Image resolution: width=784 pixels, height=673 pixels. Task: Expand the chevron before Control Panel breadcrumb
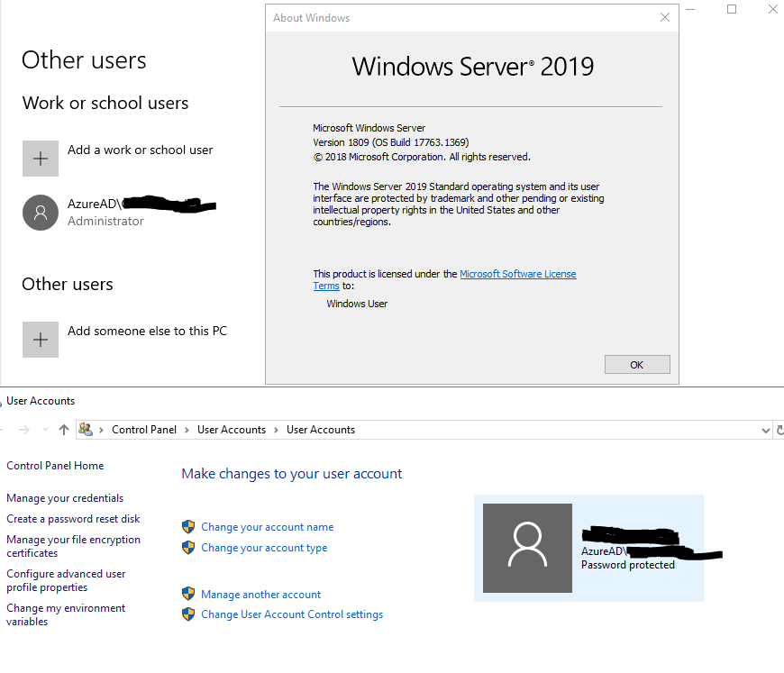pos(101,430)
